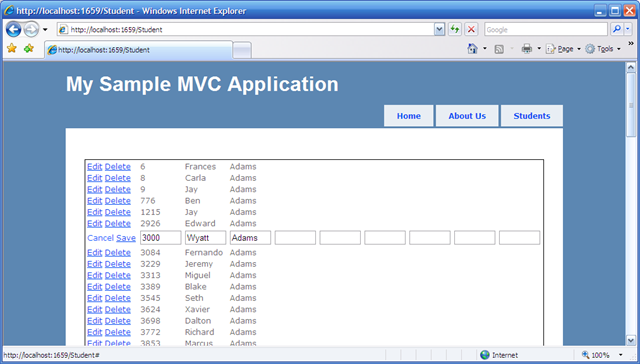Open the Home icon dropdown arrow

484,49
